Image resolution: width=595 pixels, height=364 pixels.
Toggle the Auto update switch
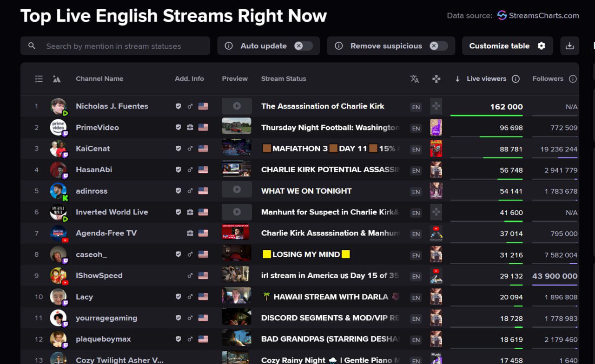click(x=303, y=46)
